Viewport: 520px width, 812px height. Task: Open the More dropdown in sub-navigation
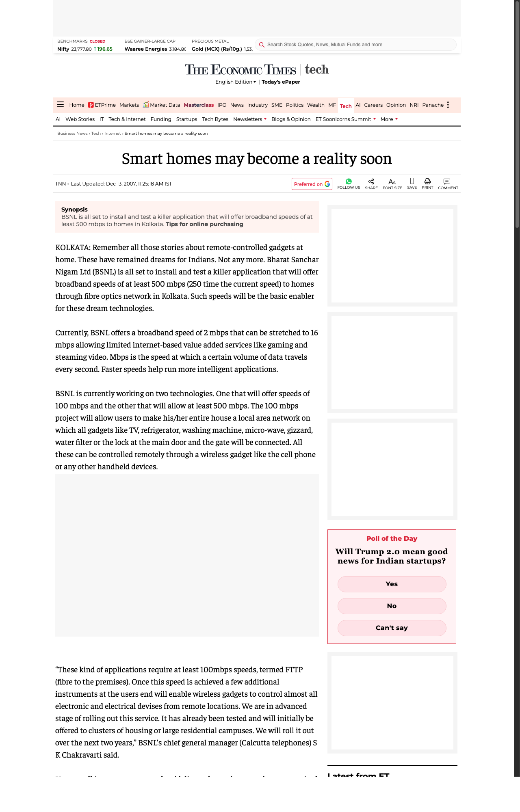coord(389,119)
